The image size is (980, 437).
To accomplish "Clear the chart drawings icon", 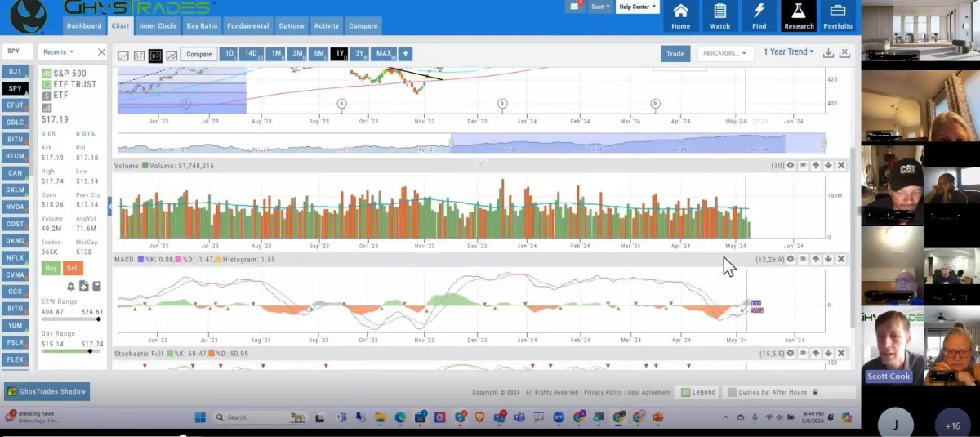I will (844, 53).
